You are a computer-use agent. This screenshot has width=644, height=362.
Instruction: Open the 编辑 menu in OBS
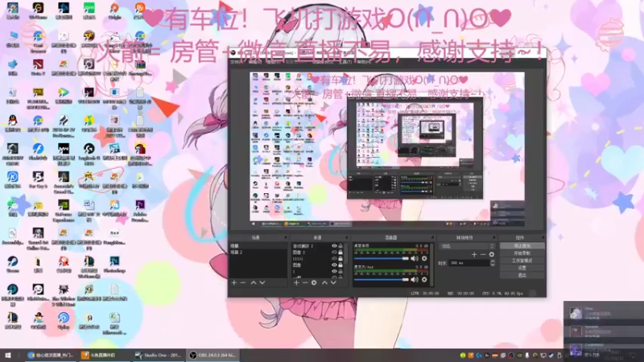point(254,62)
